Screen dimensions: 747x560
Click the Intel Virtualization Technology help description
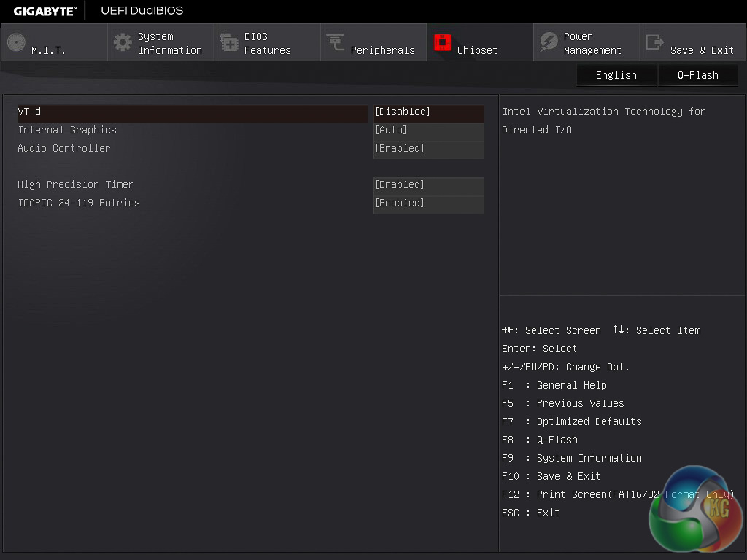[603, 120]
